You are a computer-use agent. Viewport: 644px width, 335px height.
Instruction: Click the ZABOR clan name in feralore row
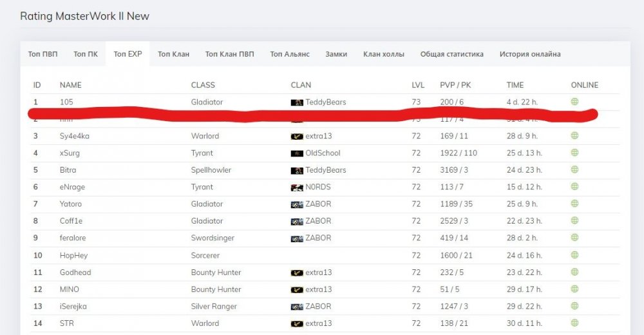point(318,238)
